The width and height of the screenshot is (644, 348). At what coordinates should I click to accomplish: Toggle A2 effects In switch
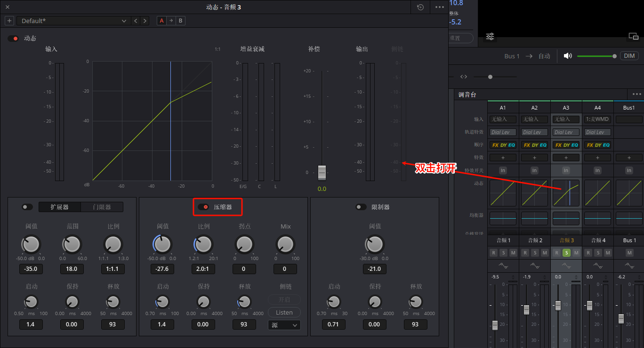(534, 170)
